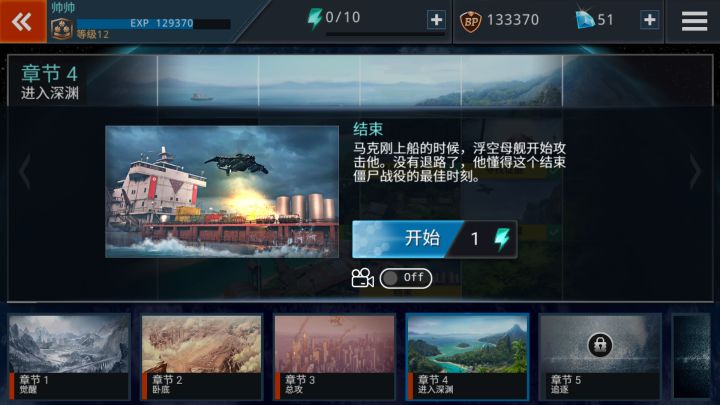Go to the next mission arrow

695,172
